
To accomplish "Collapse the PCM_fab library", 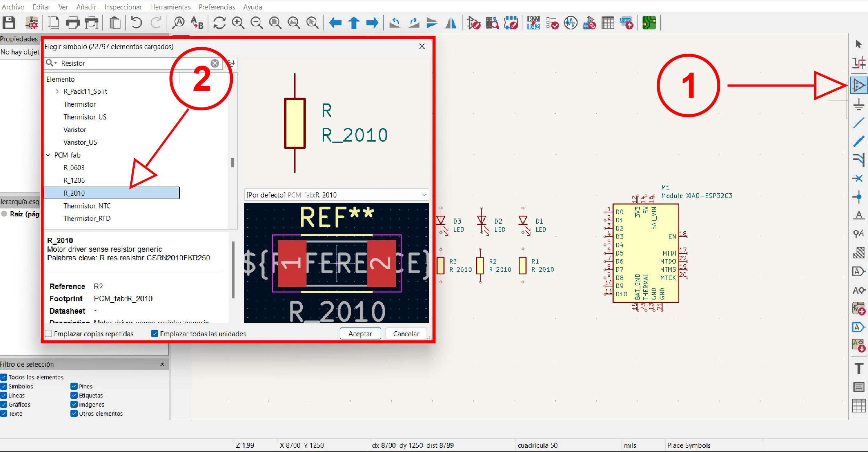I will 48,155.
